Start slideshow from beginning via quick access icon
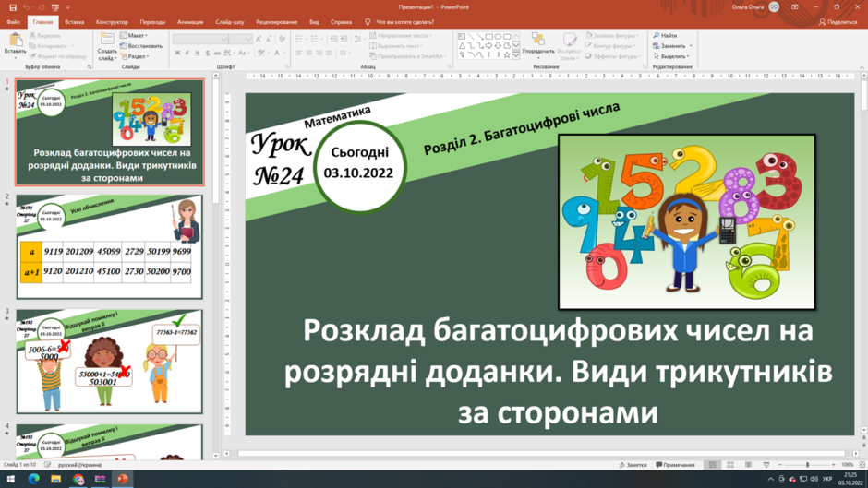The image size is (868, 488). pos(55,7)
